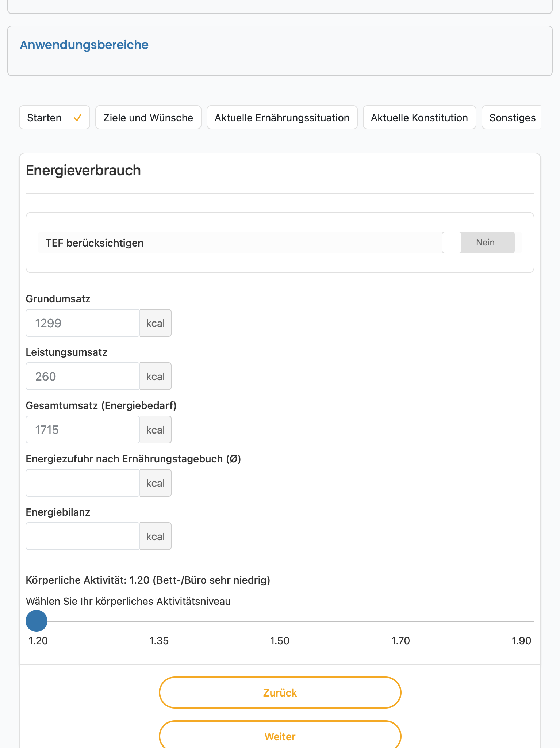
Task: Click the Weiter button
Action: [280, 735]
